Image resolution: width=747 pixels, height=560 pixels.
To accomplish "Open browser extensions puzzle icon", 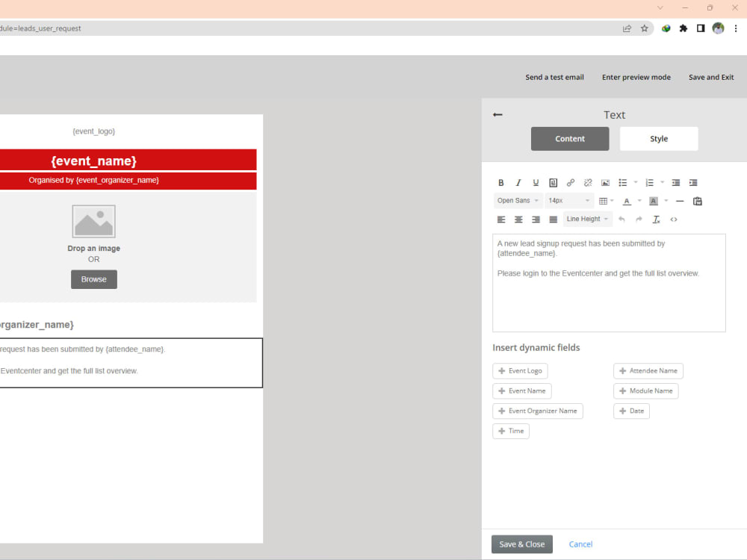I will [x=684, y=28].
